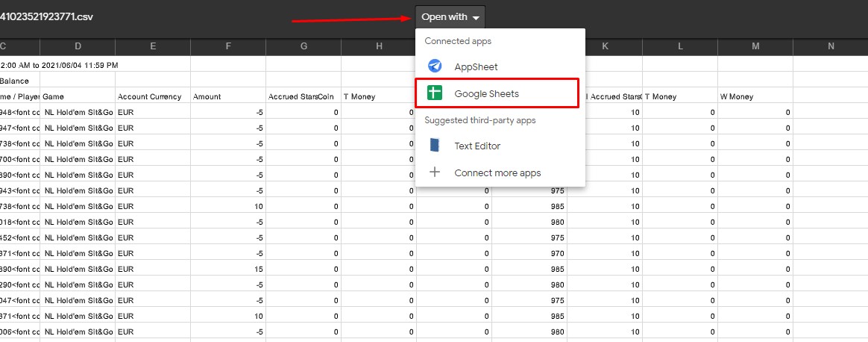This screenshot has height=342, width=868.
Task: Click the balance cell showing 970
Action: 529,253
